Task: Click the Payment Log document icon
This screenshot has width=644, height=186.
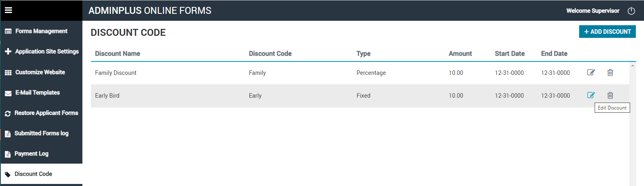Action: pos(8,154)
